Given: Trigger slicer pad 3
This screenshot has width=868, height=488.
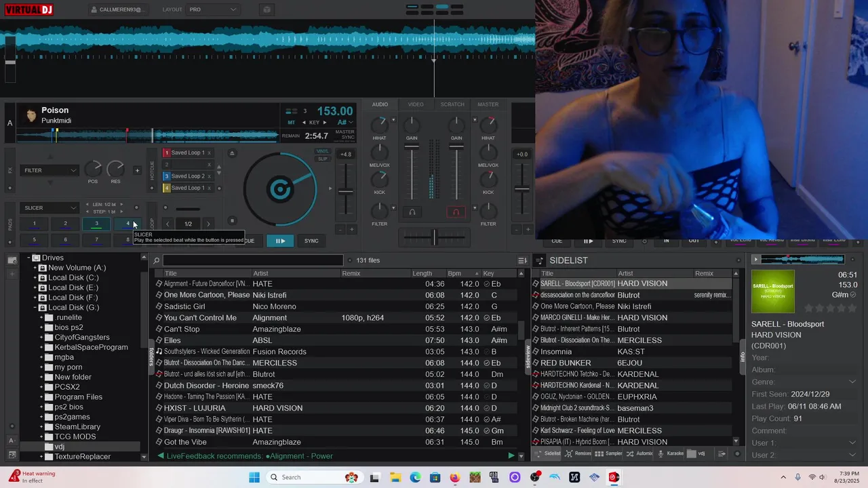Looking at the screenshot, I should (x=96, y=224).
